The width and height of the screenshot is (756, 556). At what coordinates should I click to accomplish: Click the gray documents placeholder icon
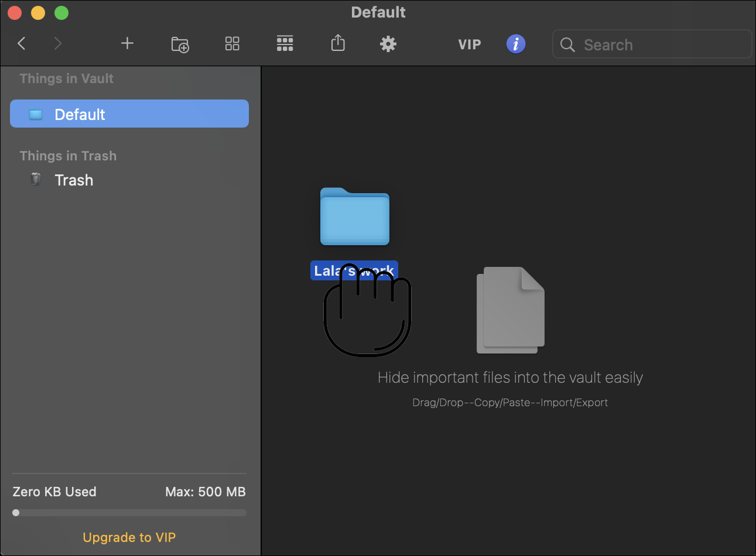tap(510, 310)
